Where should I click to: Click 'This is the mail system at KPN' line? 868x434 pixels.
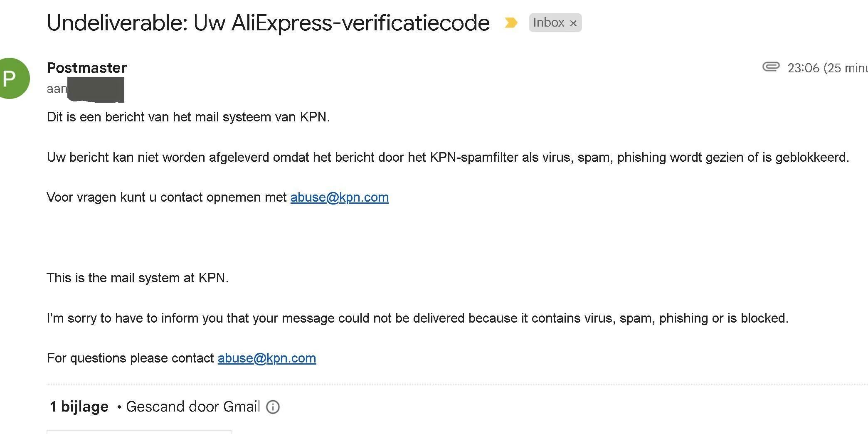[137, 278]
